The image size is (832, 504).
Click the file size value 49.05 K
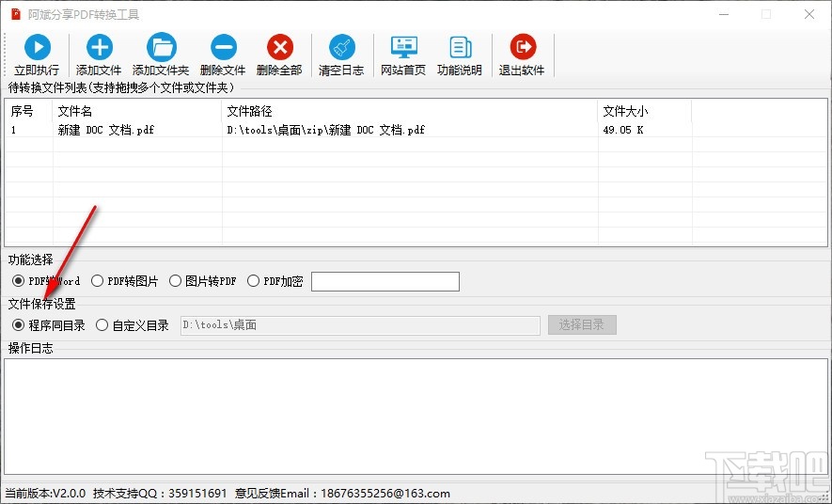tap(623, 130)
